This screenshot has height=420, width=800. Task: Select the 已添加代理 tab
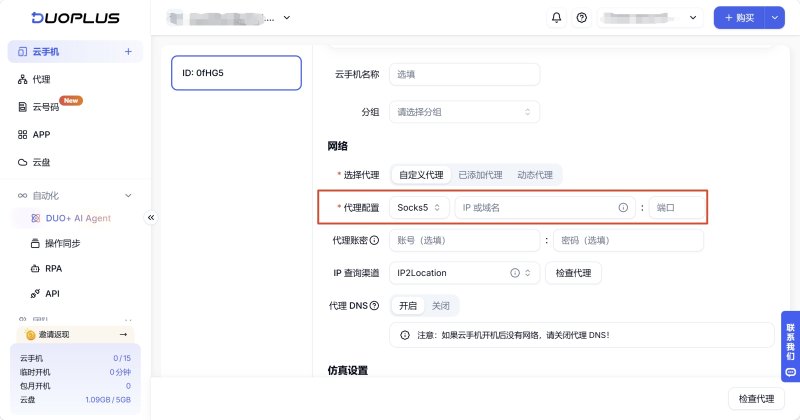click(x=480, y=175)
